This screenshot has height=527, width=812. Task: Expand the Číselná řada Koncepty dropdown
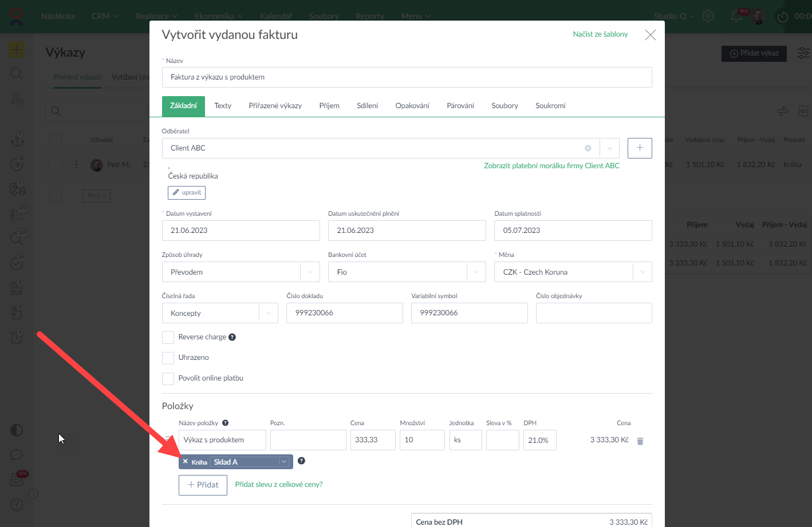point(268,313)
